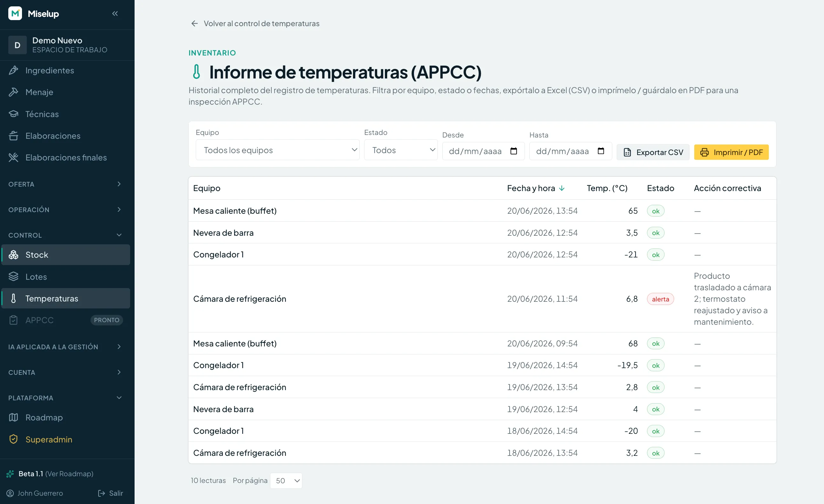Open the Roadmap map item
Viewport: 824px width, 504px height.
[x=66, y=417]
